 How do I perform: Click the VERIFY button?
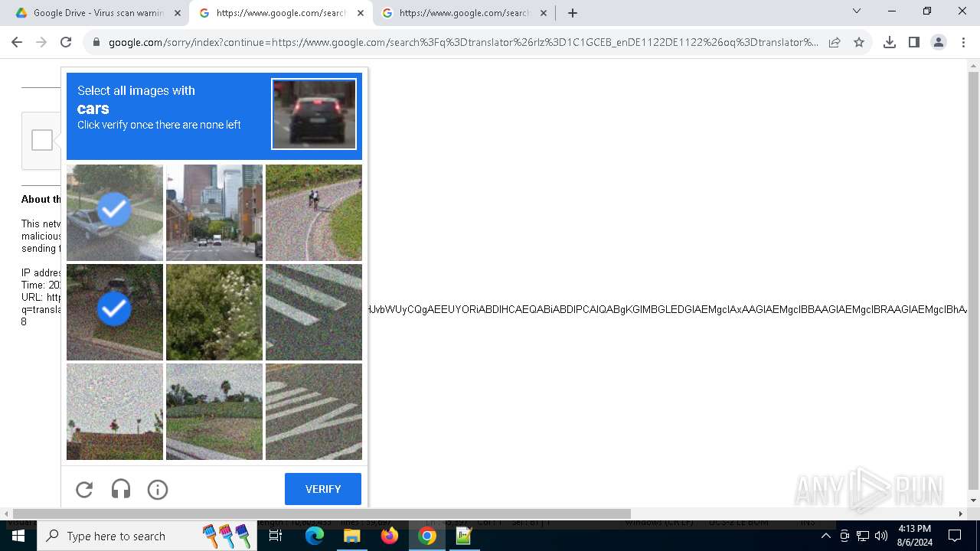(x=323, y=489)
